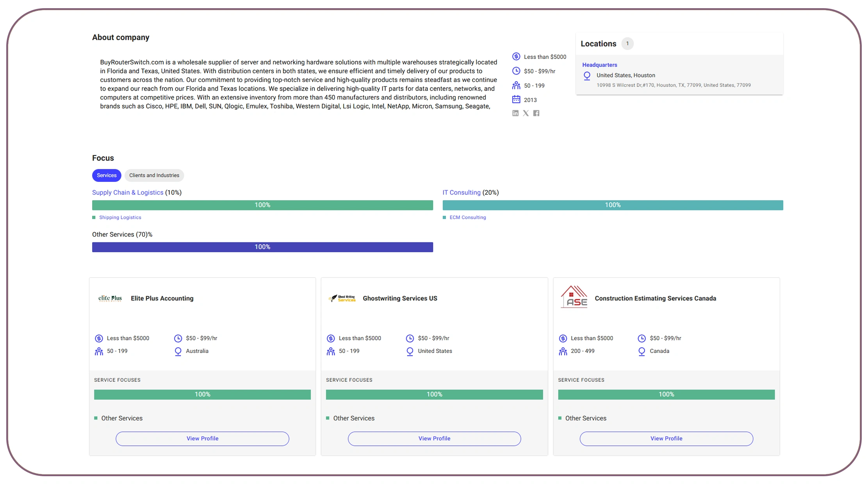868x484 pixels.
Task: Click the Elite Plus Accounting logo
Action: click(x=110, y=299)
